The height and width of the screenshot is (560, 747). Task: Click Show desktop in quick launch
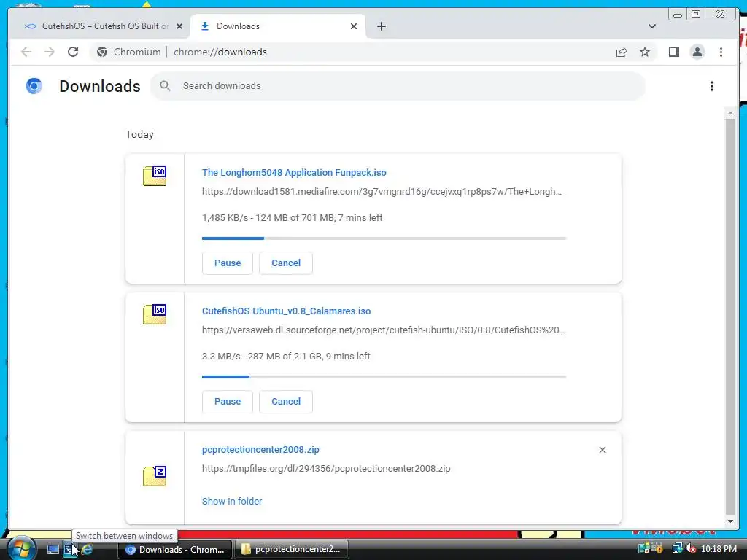[x=53, y=550]
